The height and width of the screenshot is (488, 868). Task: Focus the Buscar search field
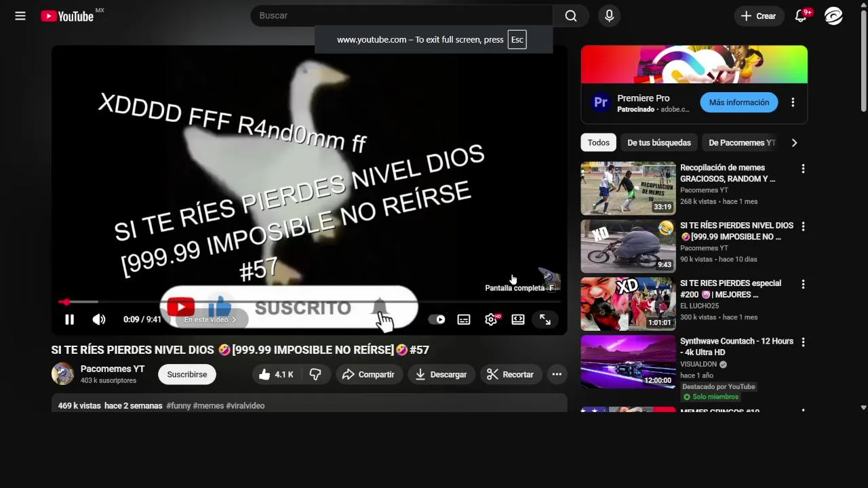pos(401,16)
